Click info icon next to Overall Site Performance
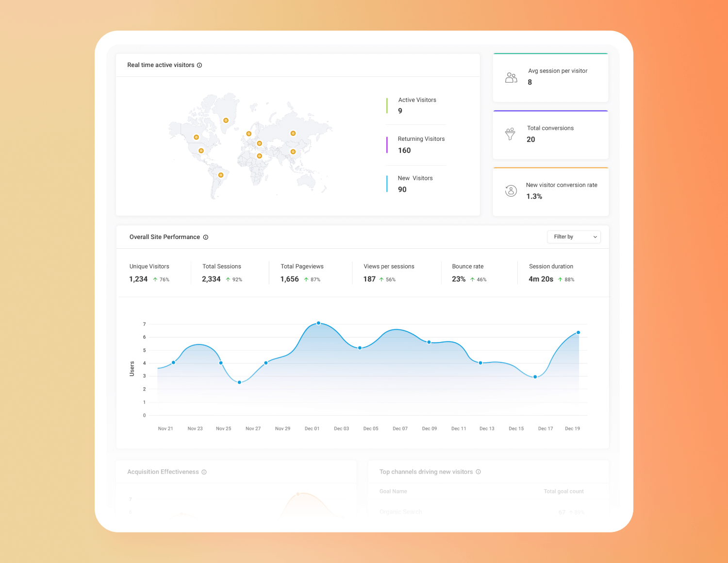The image size is (728, 563). pos(206,237)
